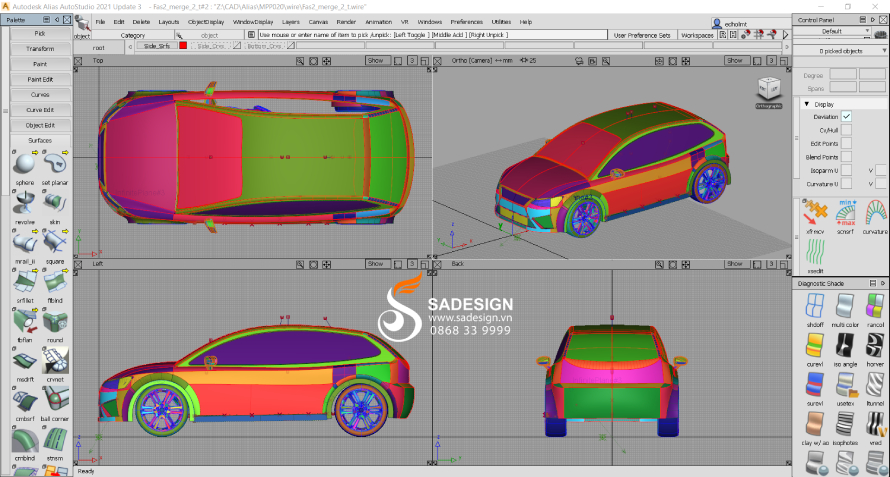The height and width of the screenshot is (477, 890).
Task: Choose the skin surface tool
Action: pyautogui.click(x=55, y=203)
